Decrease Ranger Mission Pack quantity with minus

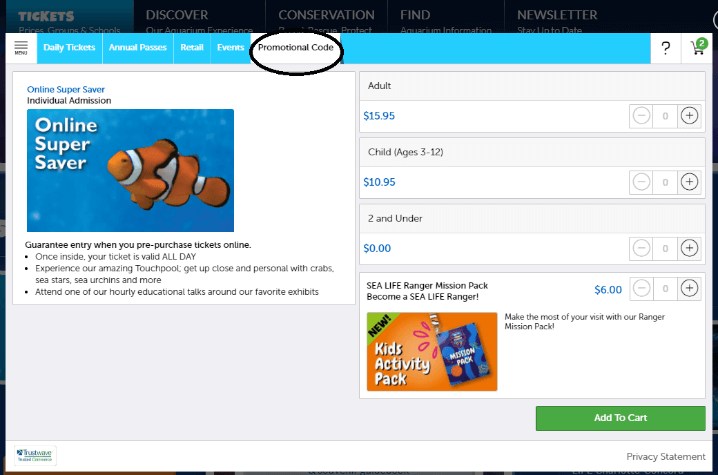tap(641, 288)
